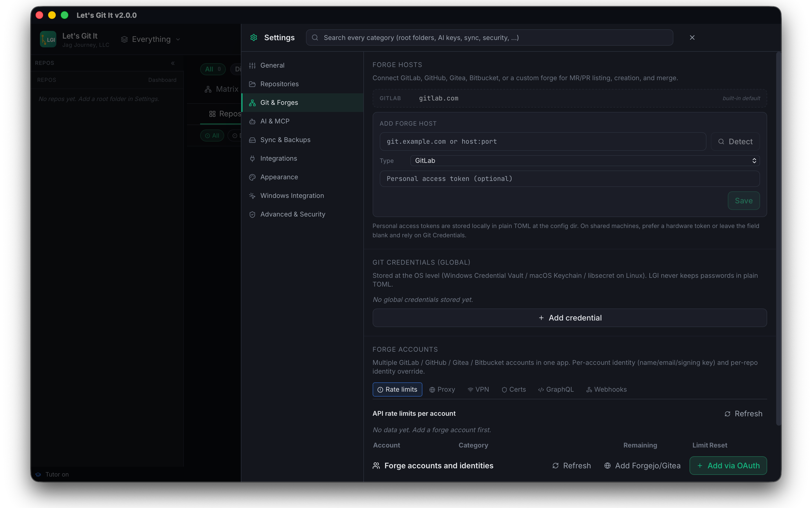Click the Windows Integration sparkle icon
The width and height of the screenshot is (812, 508).
tap(252, 196)
